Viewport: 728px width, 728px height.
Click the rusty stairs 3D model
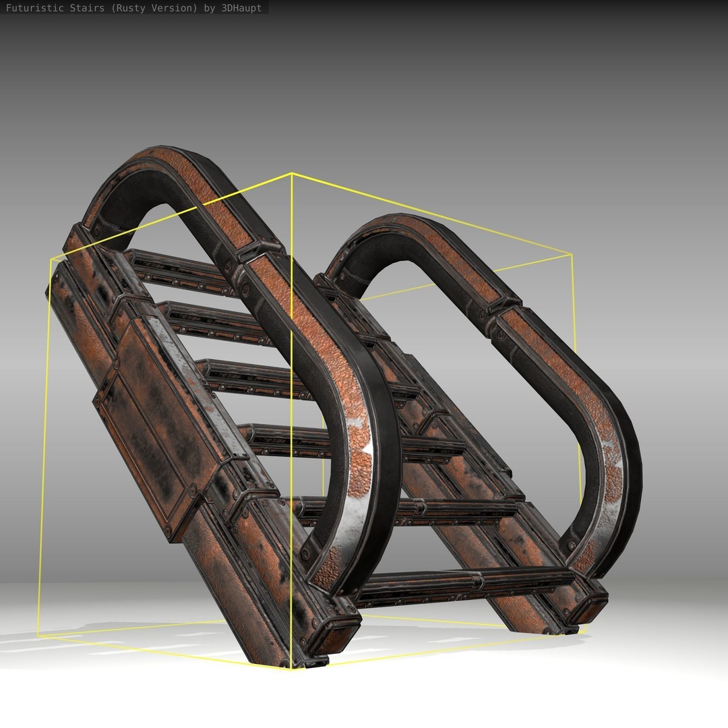coord(344,407)
